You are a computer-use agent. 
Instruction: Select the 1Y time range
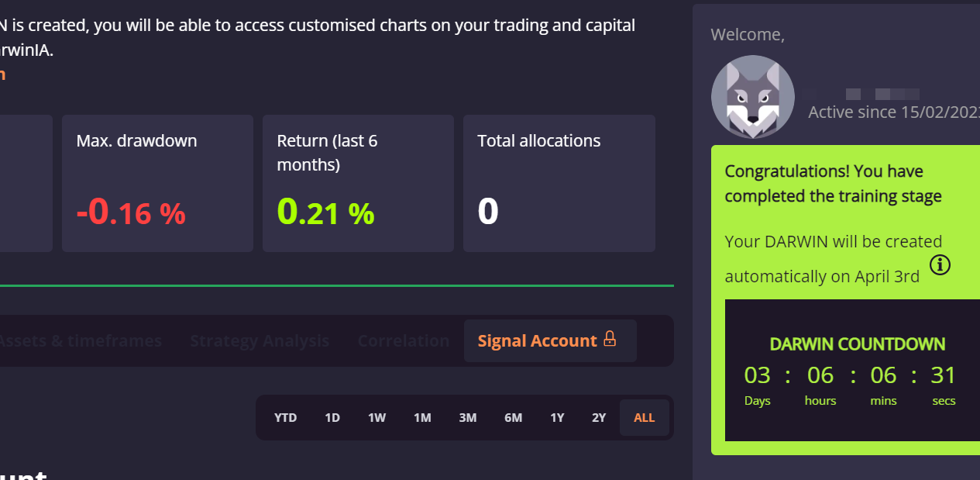pos(558,417)
